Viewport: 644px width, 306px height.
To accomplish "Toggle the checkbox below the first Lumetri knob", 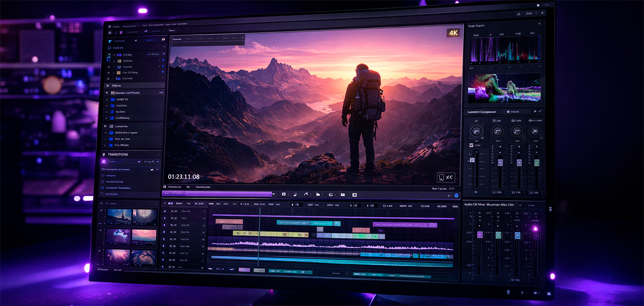I will coord(471,145).
